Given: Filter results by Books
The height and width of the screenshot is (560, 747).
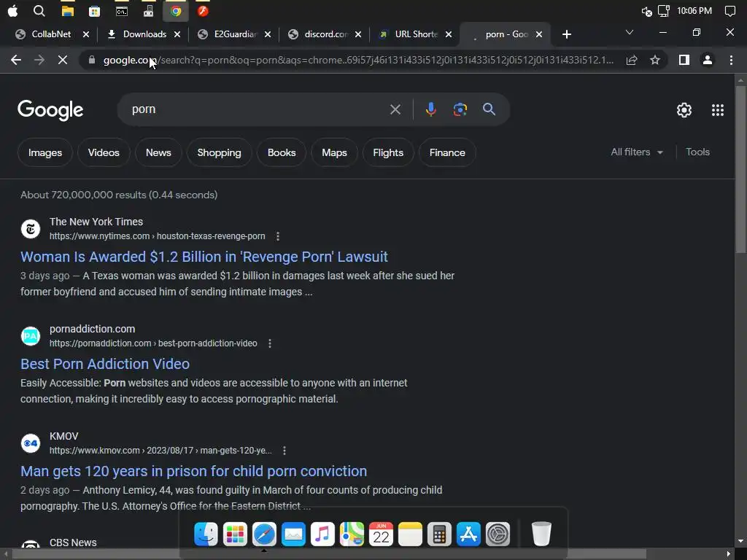Looking at the screenshot, I should tap(282, 152).
